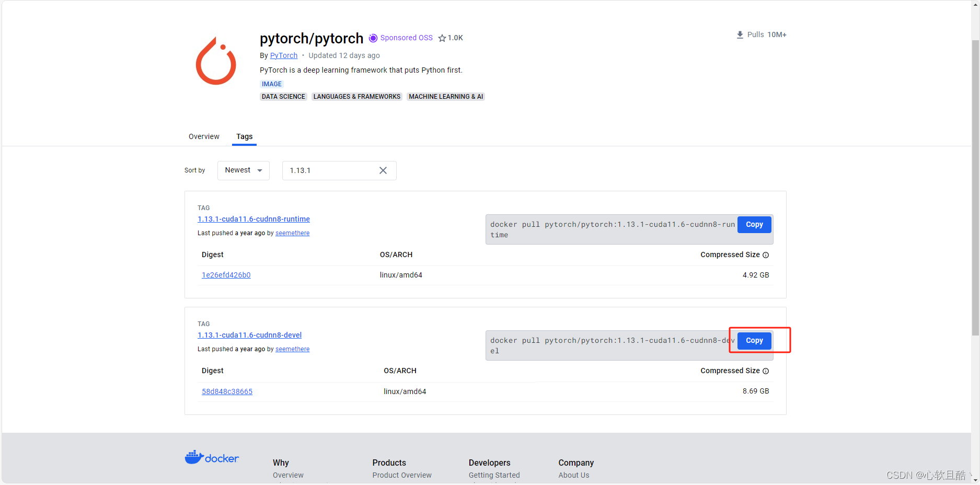This screenshot has width=980, height=485.
Task: Click info icon beside devel Compressed Size
Action: coord(766,371)
